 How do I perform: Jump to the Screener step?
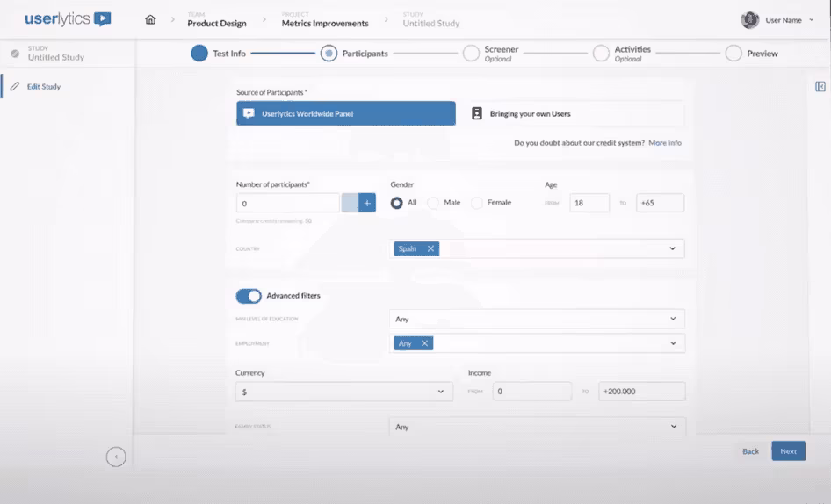(491, 54)
